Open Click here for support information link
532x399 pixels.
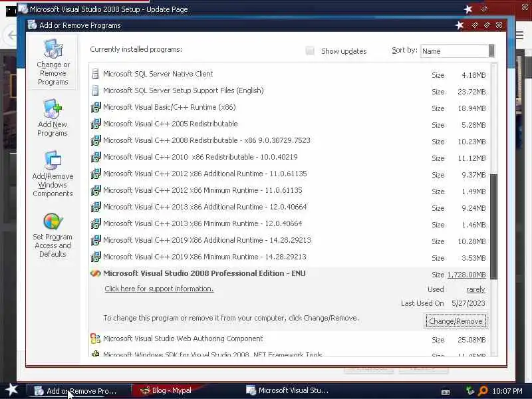(159, 289)
